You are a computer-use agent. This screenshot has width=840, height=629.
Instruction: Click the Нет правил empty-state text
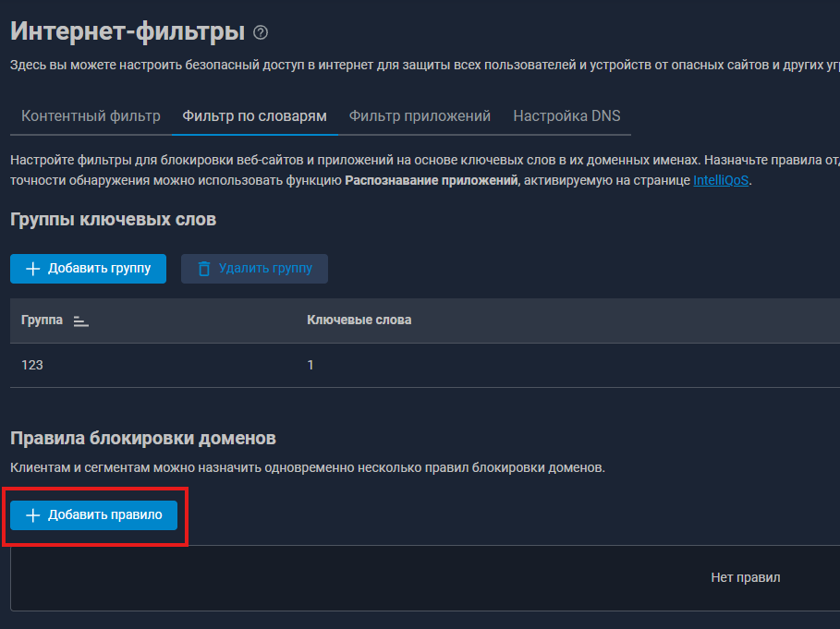(745, 577)
